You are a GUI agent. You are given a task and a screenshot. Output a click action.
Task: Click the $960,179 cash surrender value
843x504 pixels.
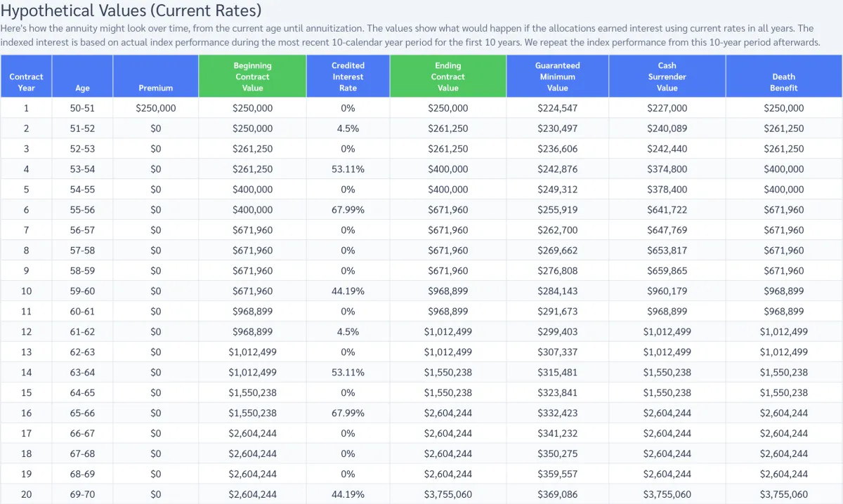[667, 291]
